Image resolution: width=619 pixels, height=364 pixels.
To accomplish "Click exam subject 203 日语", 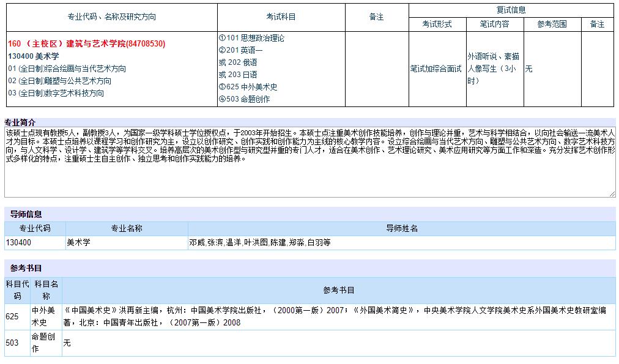I will pos(238,75).
